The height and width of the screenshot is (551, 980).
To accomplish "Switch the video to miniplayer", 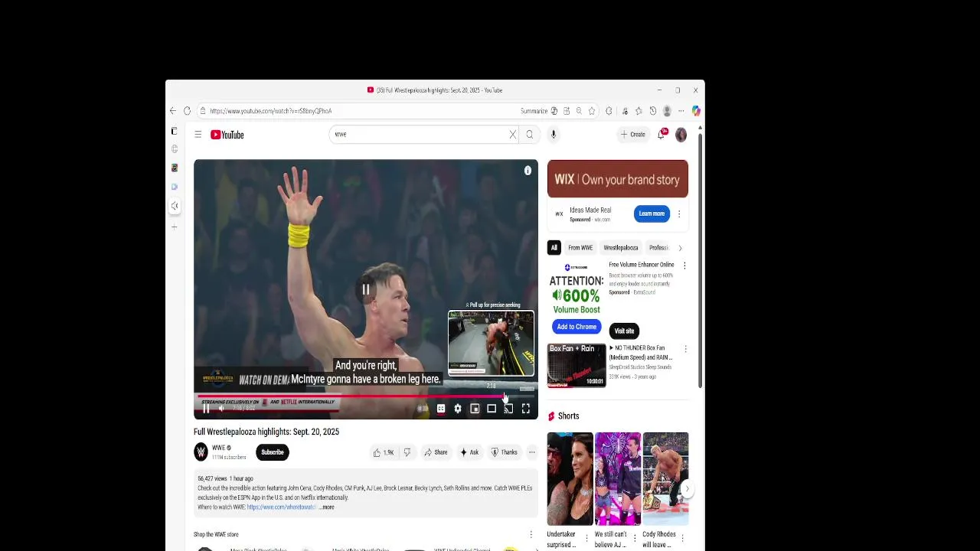I will [475, 409].
